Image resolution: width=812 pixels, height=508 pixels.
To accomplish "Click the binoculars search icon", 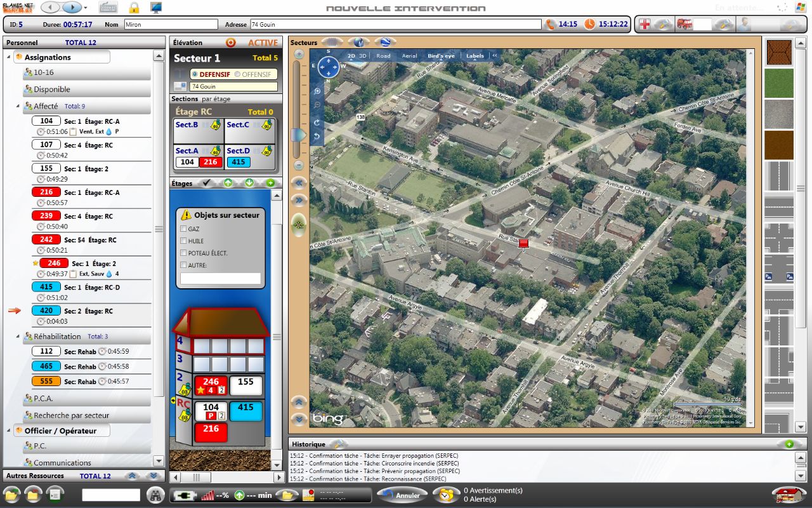I will [155, 495].
